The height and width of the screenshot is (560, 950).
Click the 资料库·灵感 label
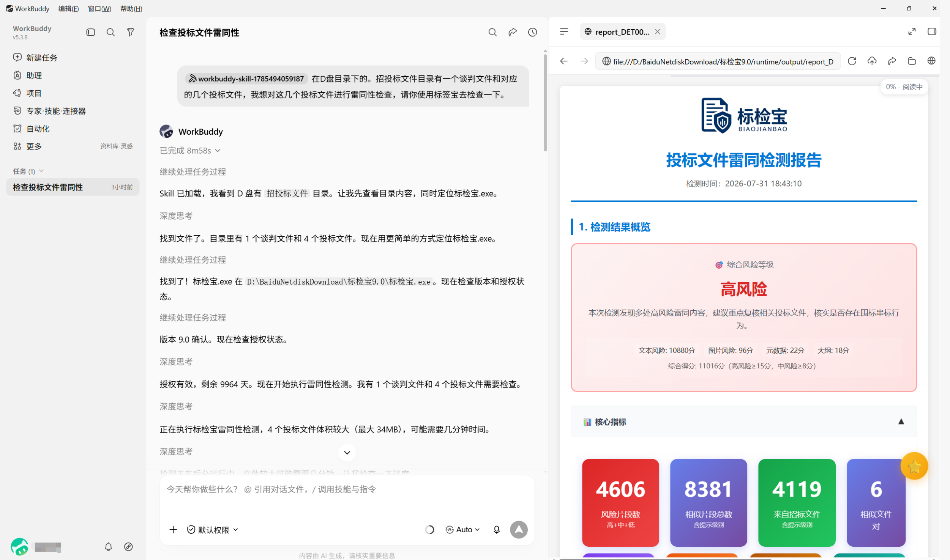tap(116, 146)
